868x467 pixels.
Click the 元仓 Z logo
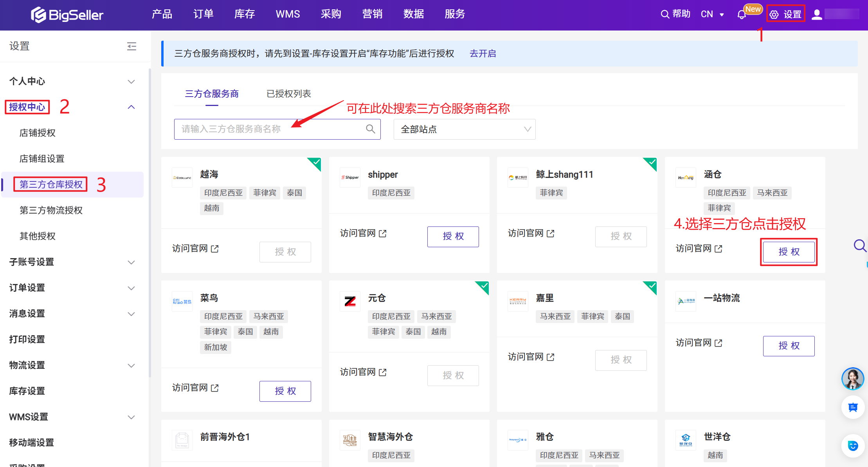click(x=350, y=301)
